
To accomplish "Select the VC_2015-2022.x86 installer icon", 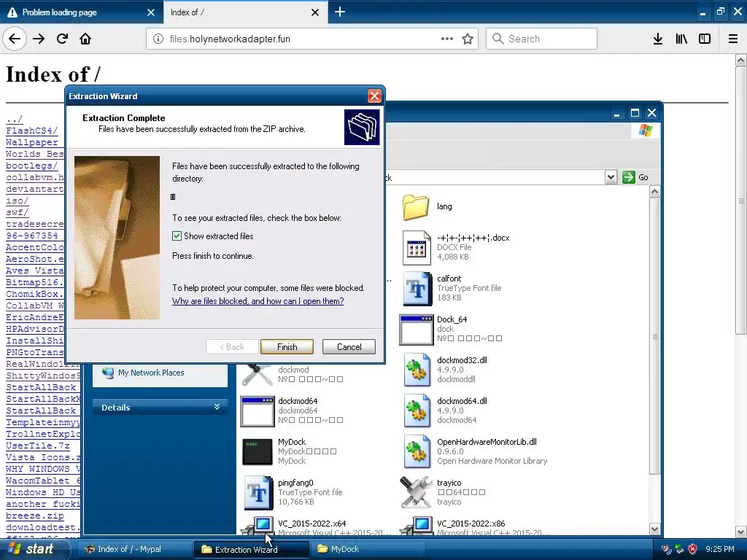I will pos(417,525).
